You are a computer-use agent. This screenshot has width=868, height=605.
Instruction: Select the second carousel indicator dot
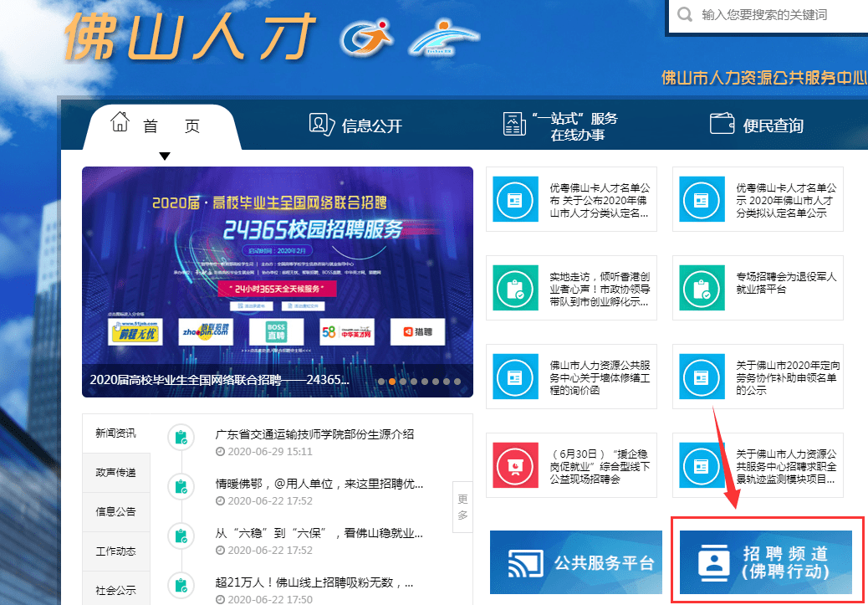pos(392,382)
